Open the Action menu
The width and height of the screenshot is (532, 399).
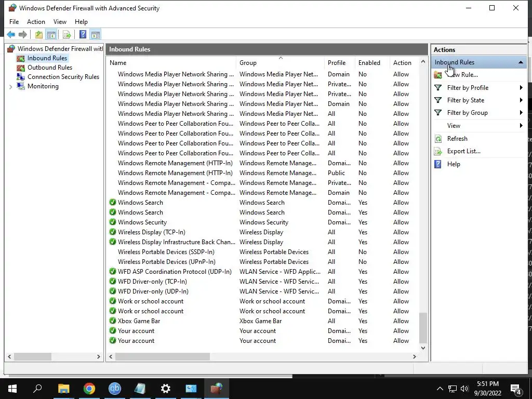click(36, 22)
